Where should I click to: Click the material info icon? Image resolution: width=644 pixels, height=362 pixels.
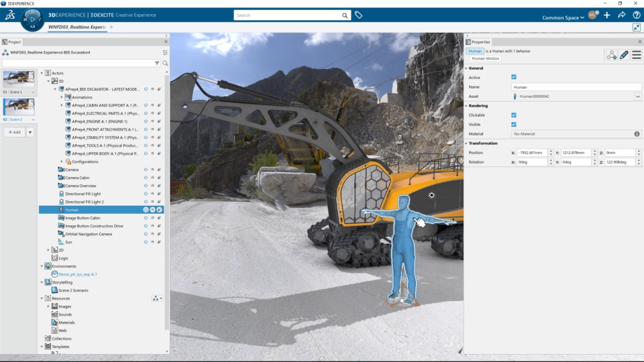[637, 134]
